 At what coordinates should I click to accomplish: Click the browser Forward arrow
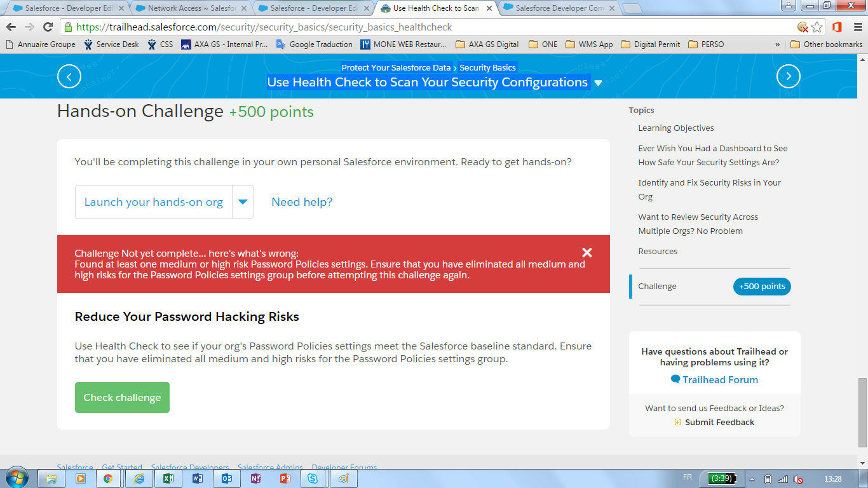tap(29, 27)
